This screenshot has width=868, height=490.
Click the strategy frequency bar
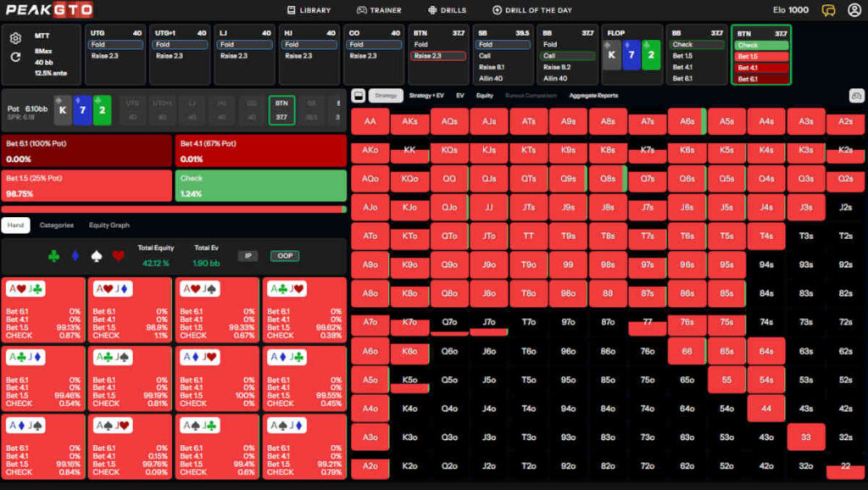[x=174, y=209]
